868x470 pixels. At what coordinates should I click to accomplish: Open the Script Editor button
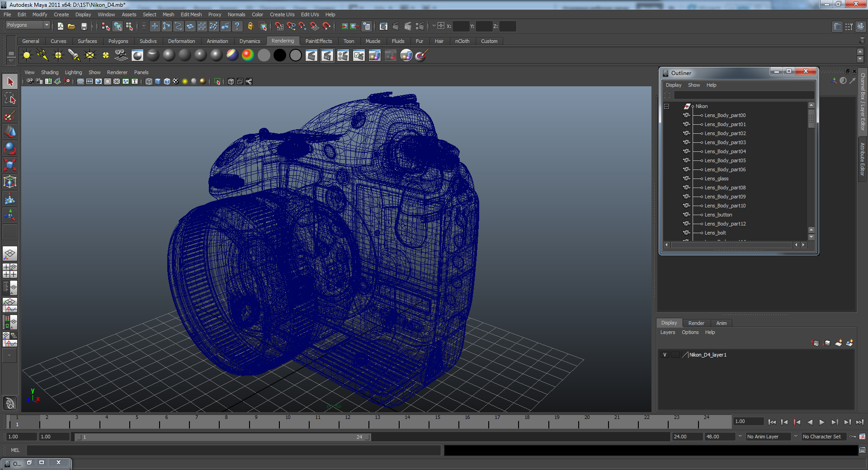pyautogui.click(x=862, y=450)
